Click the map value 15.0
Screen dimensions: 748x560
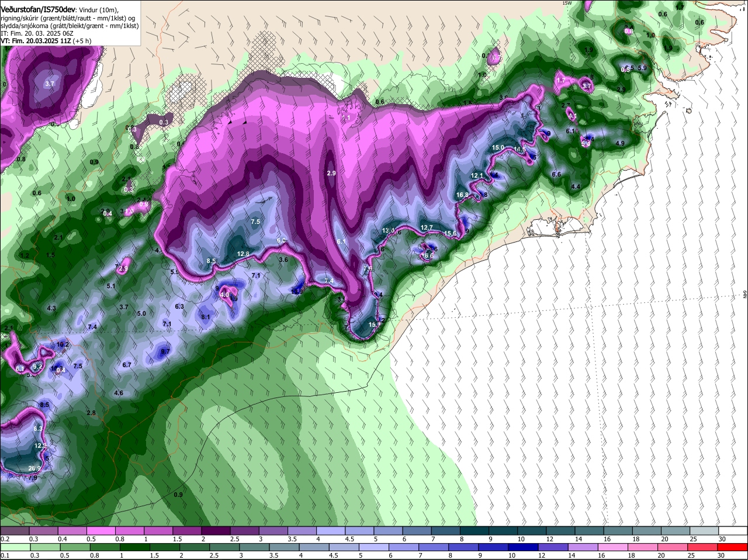(x=498, y=148)
